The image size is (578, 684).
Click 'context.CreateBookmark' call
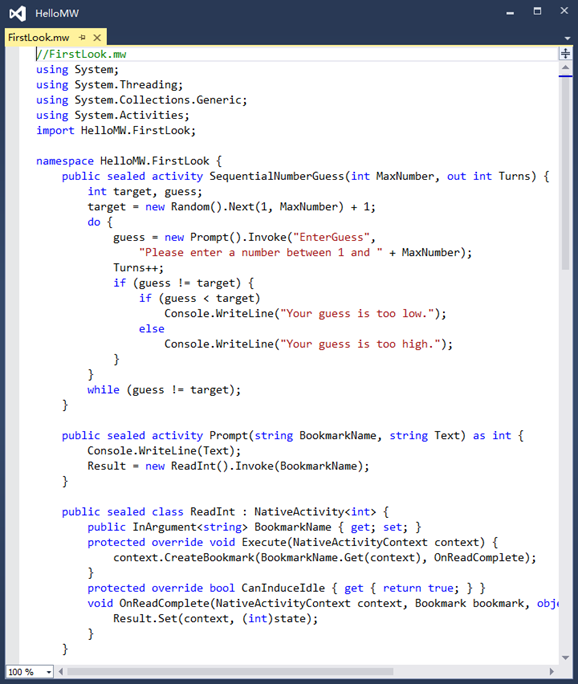[x=184, y=557]
